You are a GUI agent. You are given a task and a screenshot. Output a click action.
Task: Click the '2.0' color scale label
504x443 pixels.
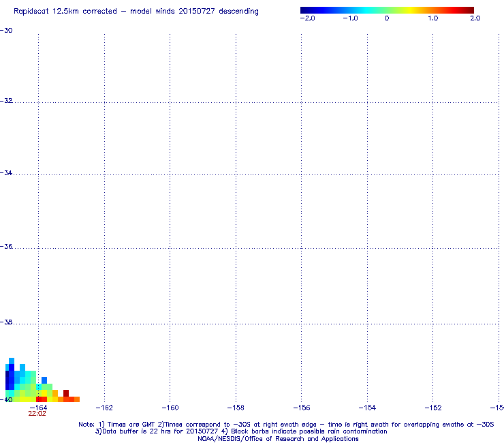475,18
